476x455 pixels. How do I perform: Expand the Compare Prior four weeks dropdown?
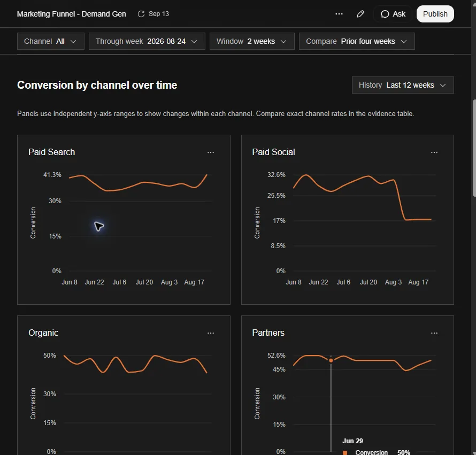(357, 41)
